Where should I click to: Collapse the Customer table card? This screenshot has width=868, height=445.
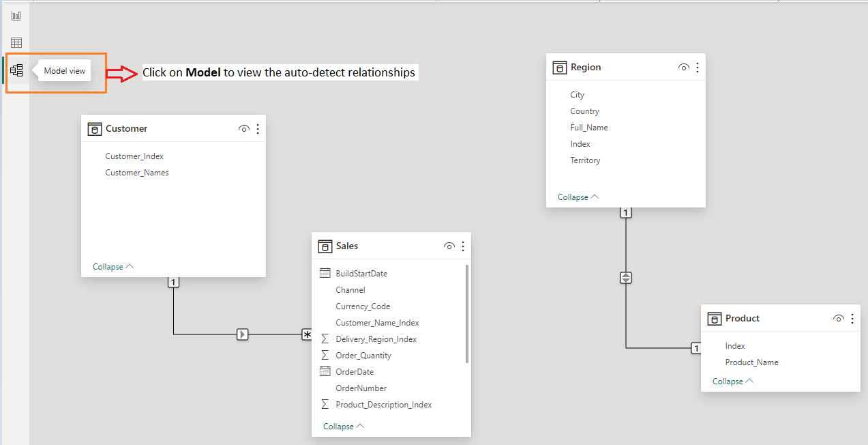tap(113, 267)
